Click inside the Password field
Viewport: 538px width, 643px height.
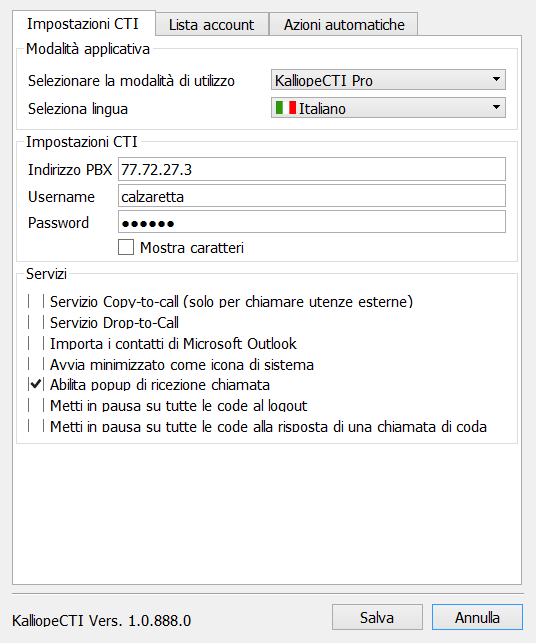(x=312, y=222)
